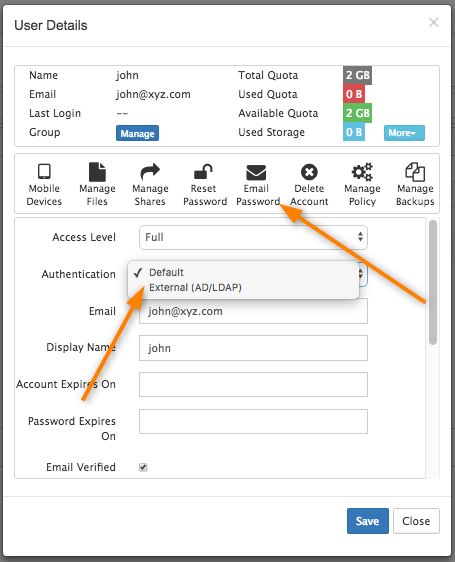Toggle the Email Verified checkbox

pyautogui.click(x=143, y=467)
